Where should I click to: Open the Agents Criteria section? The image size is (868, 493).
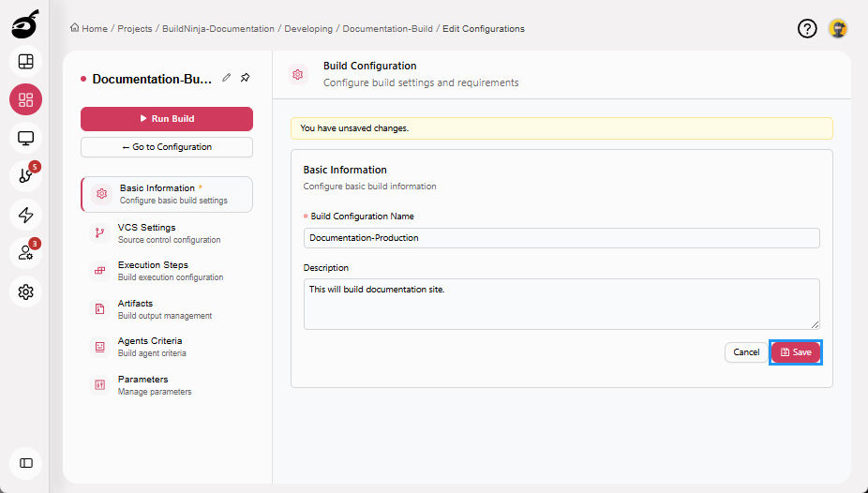click(x=167, y=347)
